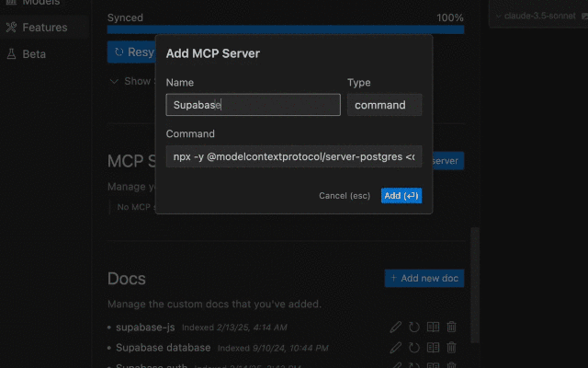Click the Command field with npx text
This screenshot has height=368, width=588.
(x=294, y=156)
